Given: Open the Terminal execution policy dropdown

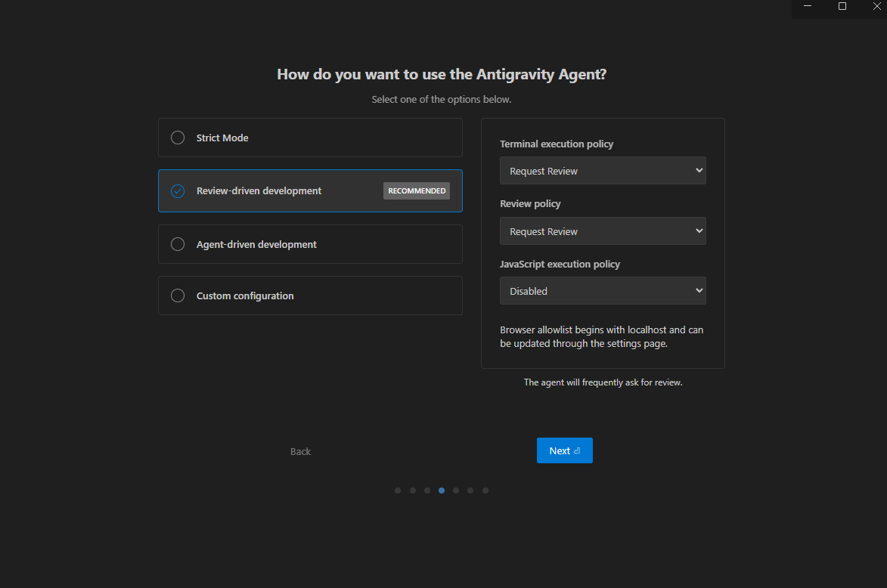Looking at the screenshot, I should (603, 171).
